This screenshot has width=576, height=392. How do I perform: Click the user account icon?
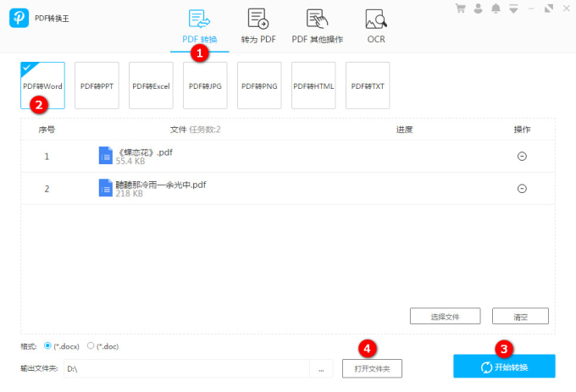(479, 8)
